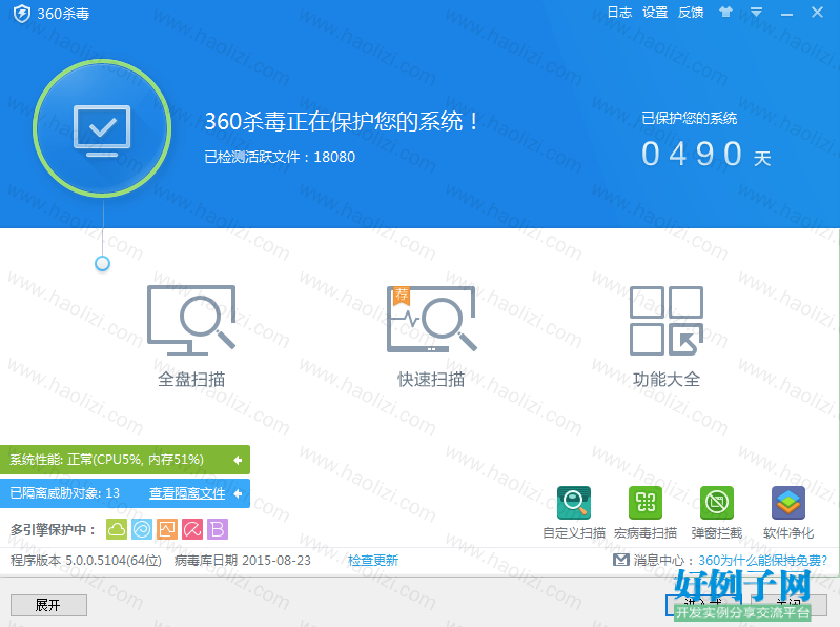Click the 360杀毒 shield logo icon
The width and height of the screenshot is (840, 627).
[x=22, y=14]
